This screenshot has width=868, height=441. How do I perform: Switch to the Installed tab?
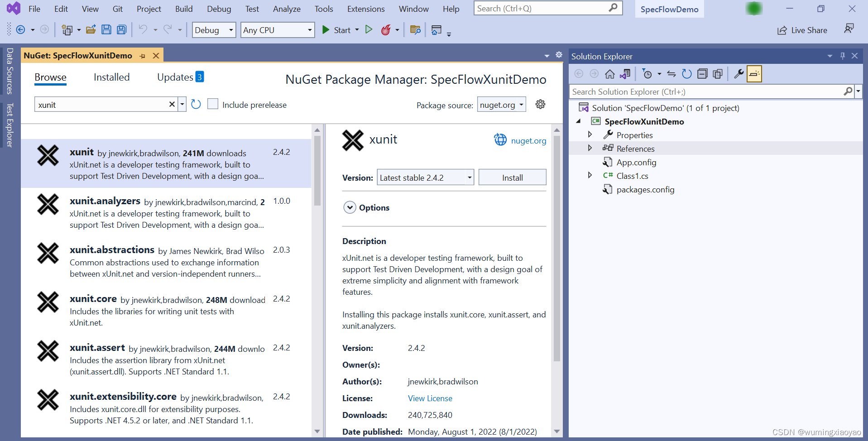click(x=111, y=77)
